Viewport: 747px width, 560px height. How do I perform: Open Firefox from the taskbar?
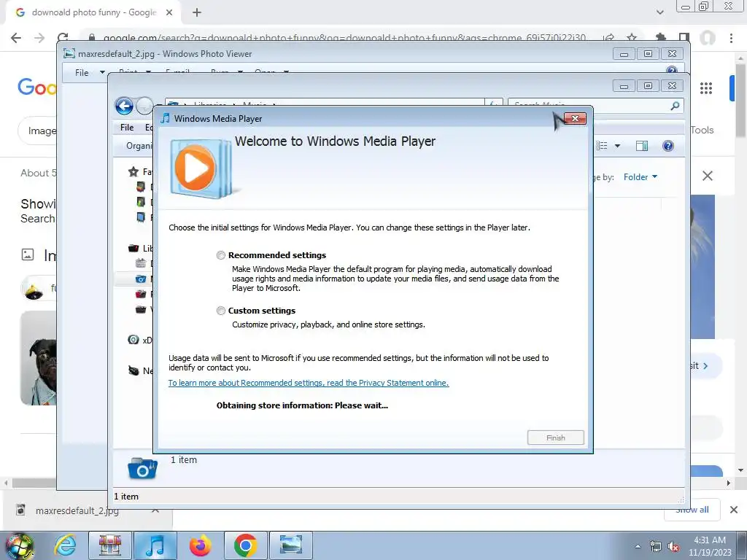200,545
